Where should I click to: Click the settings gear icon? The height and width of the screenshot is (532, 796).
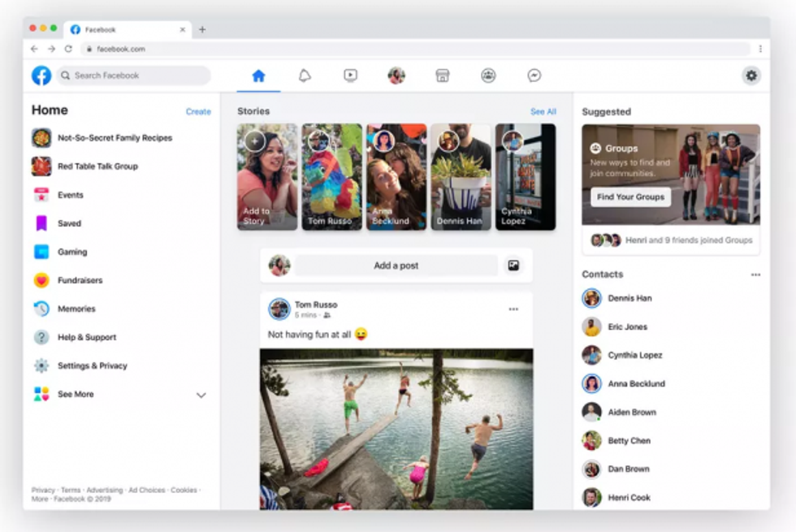coord(751,76)
